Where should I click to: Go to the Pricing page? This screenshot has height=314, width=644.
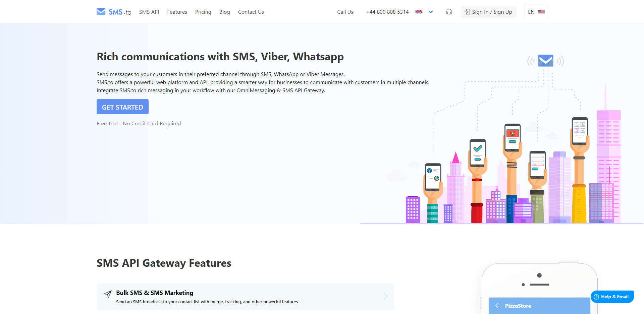[203, 12]
